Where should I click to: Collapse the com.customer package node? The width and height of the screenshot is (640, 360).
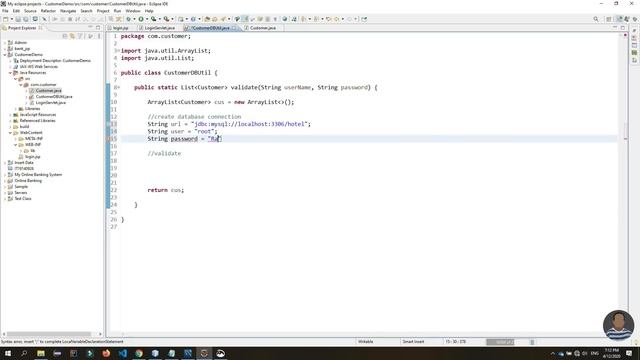[21, 84]
